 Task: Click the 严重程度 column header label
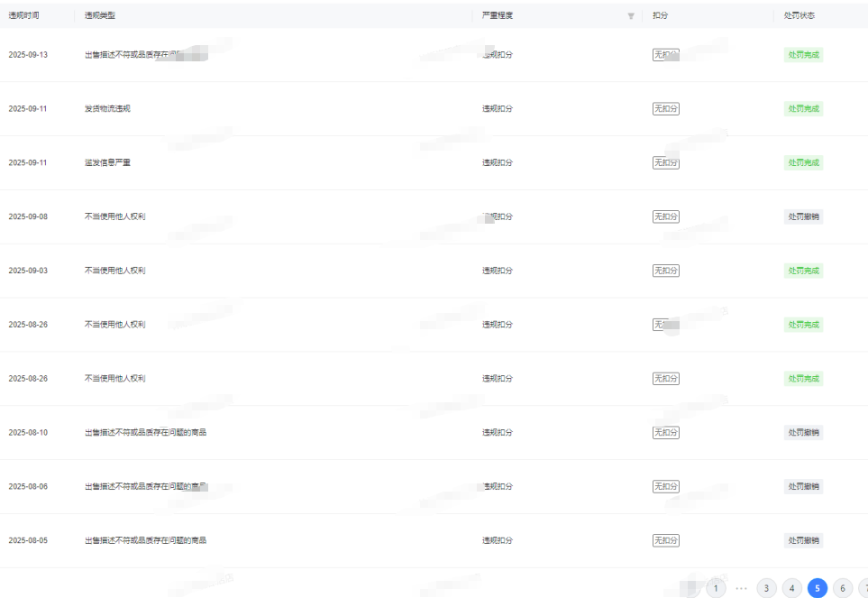pyautogui.click(x=498, y=15)
